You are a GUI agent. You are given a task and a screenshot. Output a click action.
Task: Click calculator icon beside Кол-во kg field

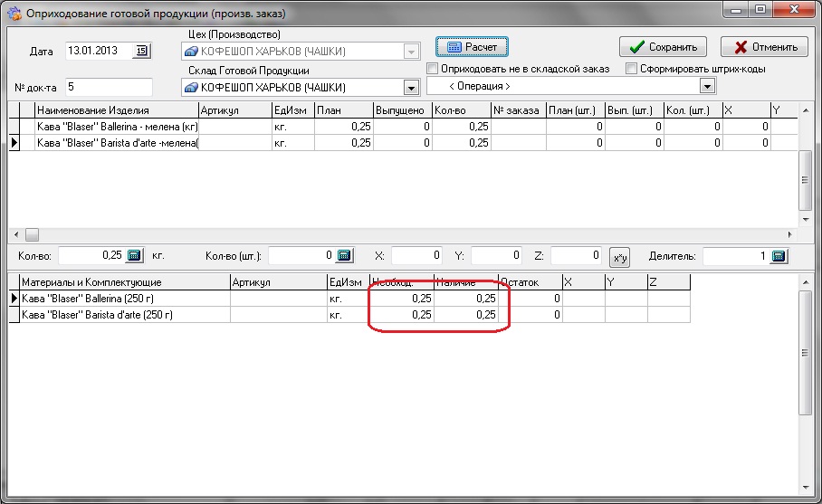[x=134, y=256]
